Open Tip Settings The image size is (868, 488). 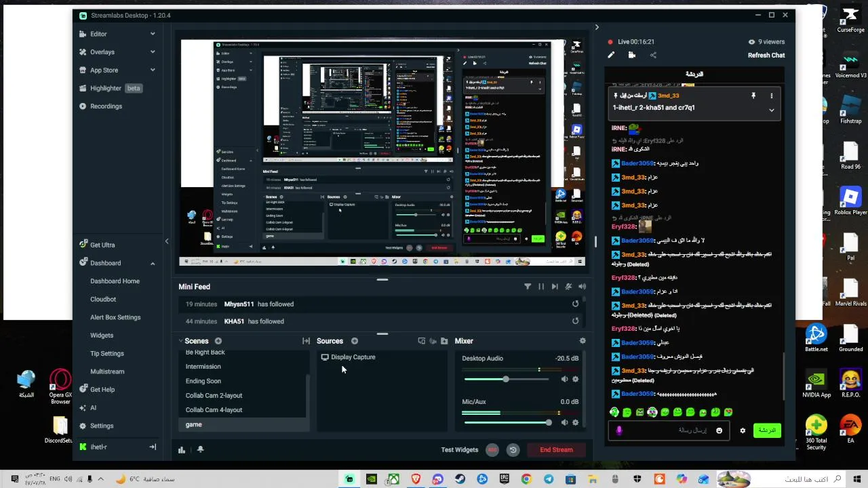[x=107, y=353]
